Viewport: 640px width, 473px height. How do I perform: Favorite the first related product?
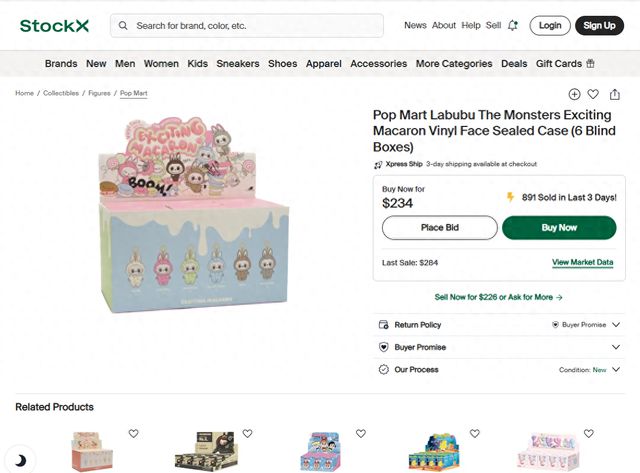click(x=133, y=433)
